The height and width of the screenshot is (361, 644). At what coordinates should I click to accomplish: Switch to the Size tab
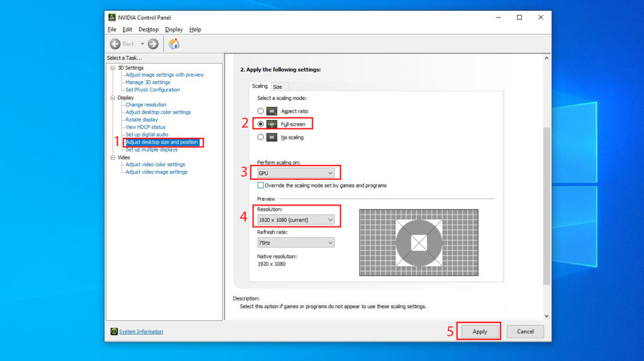click(x=277, y=87)
